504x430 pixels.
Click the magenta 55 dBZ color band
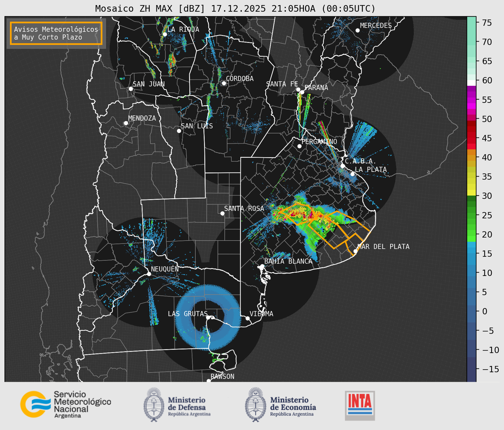pyautogui.click(x=471, y=100)
